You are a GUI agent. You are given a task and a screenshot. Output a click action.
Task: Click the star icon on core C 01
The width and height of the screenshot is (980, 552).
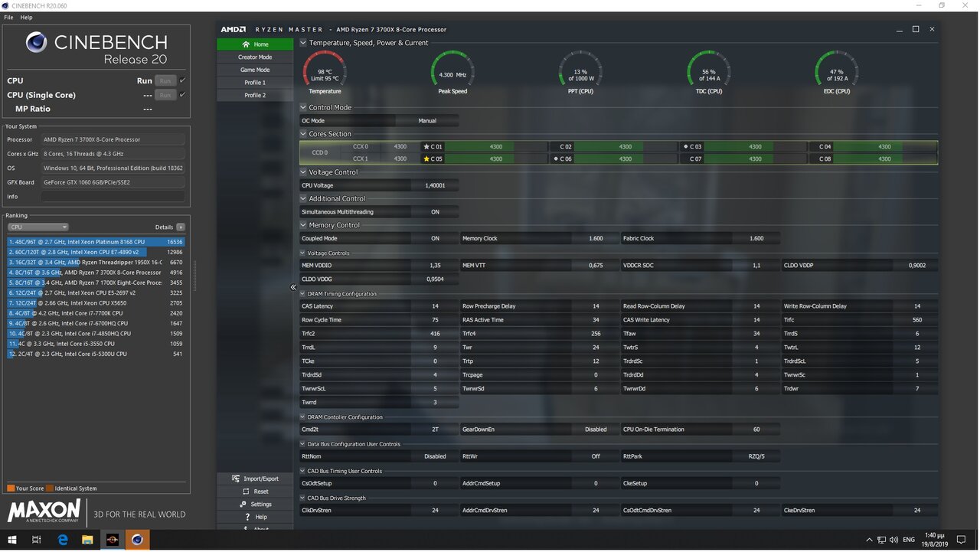click(426, 146)
